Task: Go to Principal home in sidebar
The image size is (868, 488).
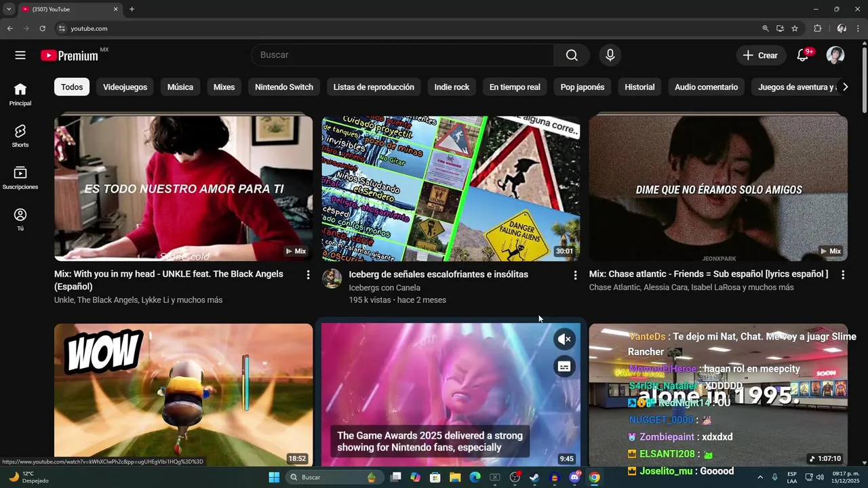Action: click(x=20, y=94)
